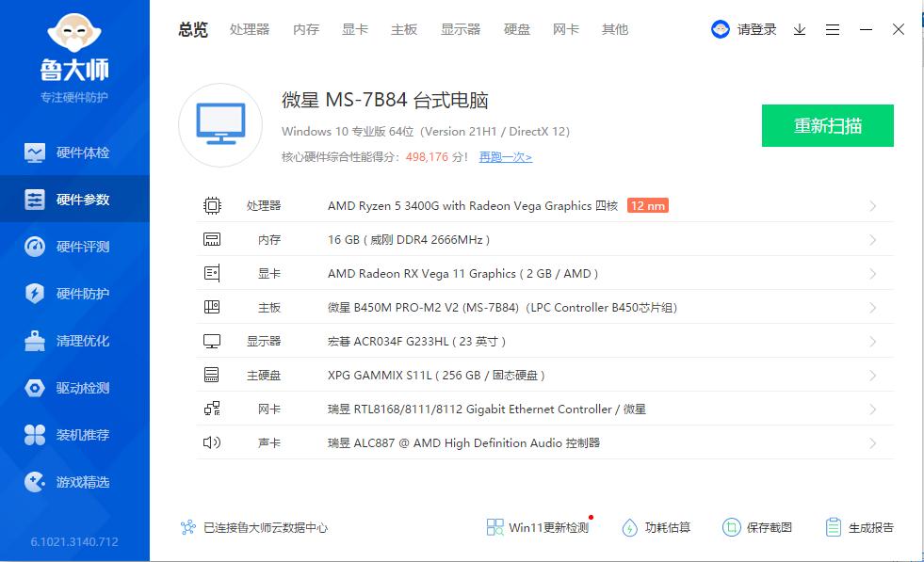The width and height of the screenshot is (924, 562).
Task: Expand the 网卡 RTL8168 row
Action: coord(871,409)
